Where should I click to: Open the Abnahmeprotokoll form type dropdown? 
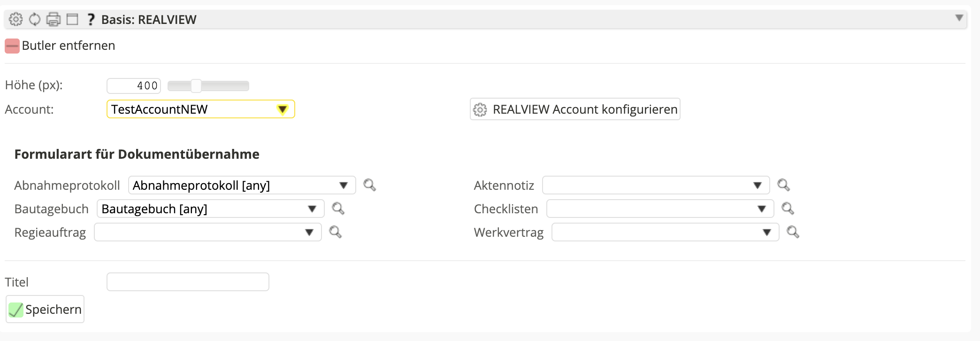point(242,186)
